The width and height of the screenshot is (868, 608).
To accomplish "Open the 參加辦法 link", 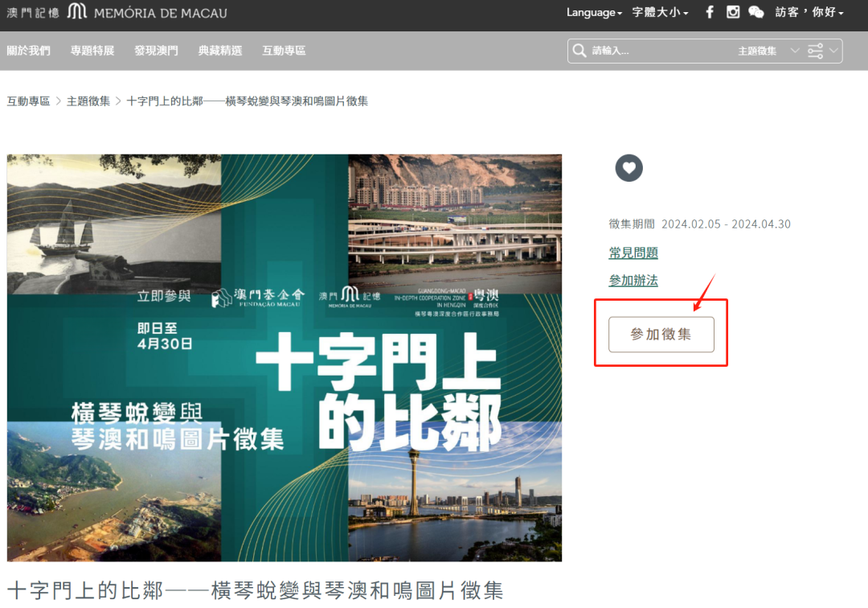I will tap(633, 281).
